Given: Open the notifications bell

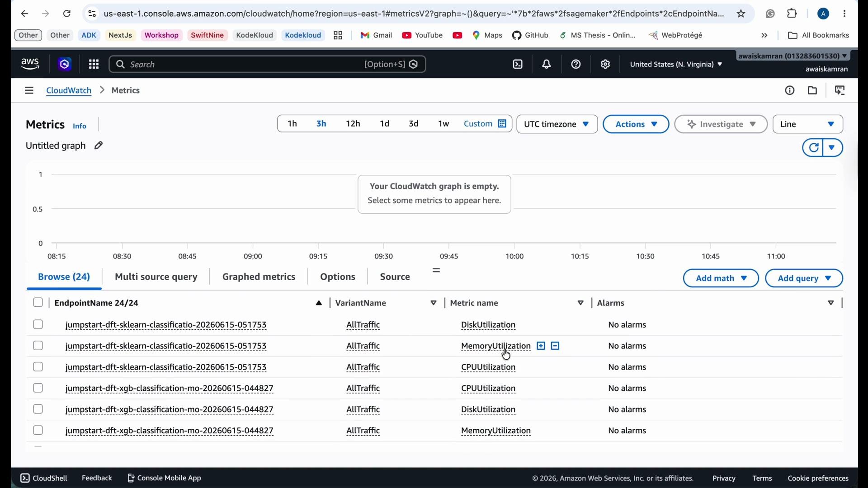Looking at the screenshot, I should 547,65.
